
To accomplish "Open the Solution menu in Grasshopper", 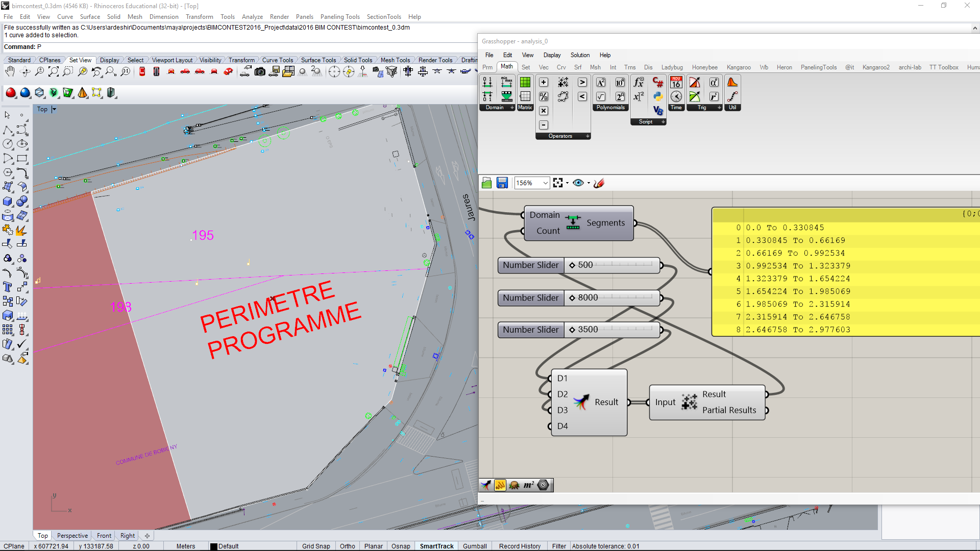I will pos(580,55).
